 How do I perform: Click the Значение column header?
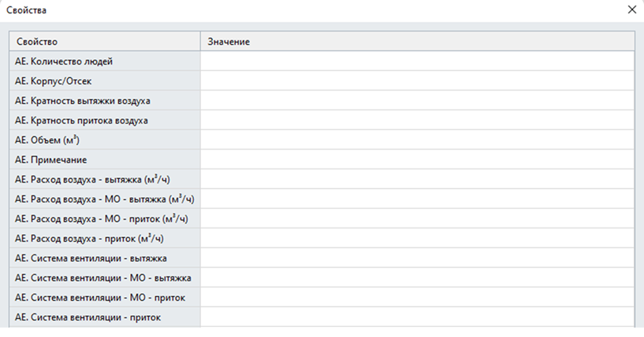tap(417, 41)
